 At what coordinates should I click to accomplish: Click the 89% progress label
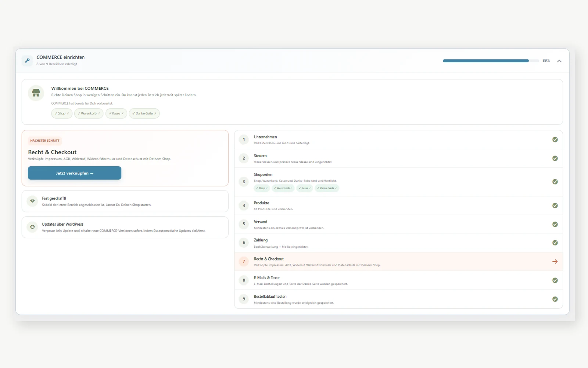(x=546, y=60)
